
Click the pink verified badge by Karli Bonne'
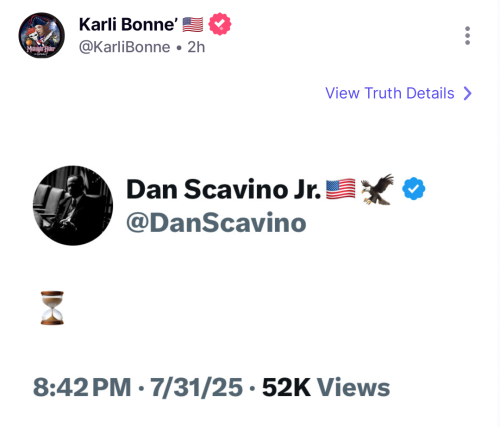point(220,24)
